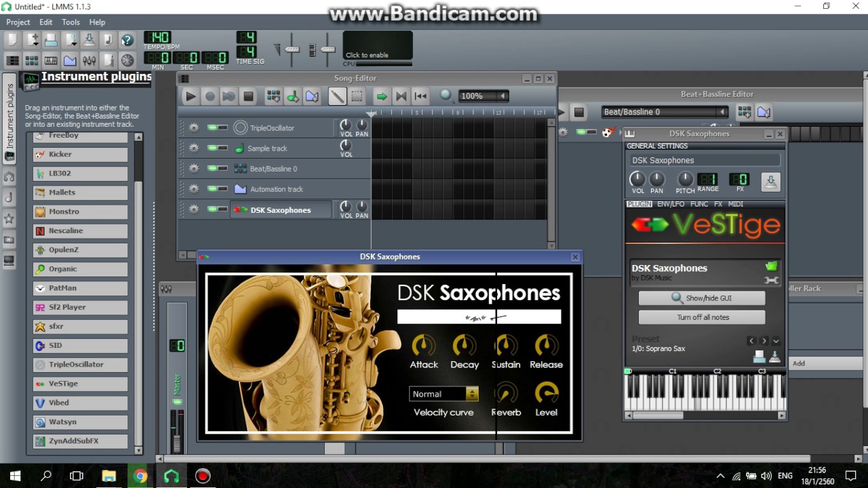Go to next VeSTige preset arrow
The image size is (868, 488).
764,341
